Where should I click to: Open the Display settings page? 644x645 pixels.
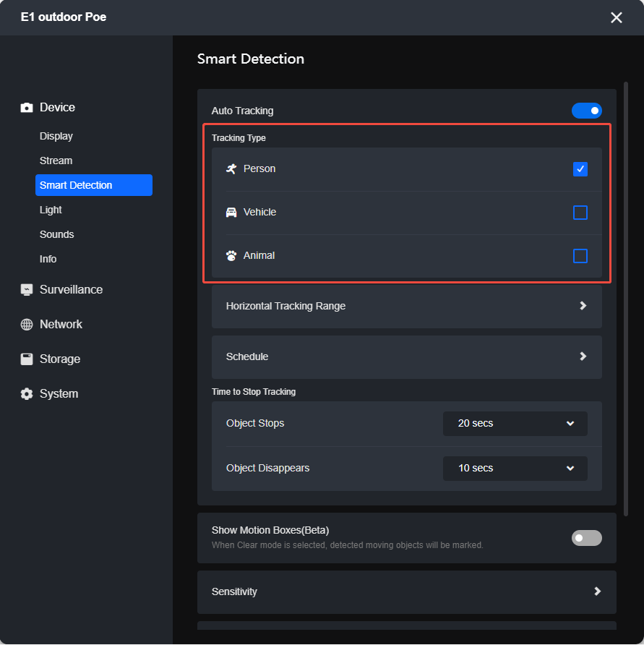click(56, 136)
